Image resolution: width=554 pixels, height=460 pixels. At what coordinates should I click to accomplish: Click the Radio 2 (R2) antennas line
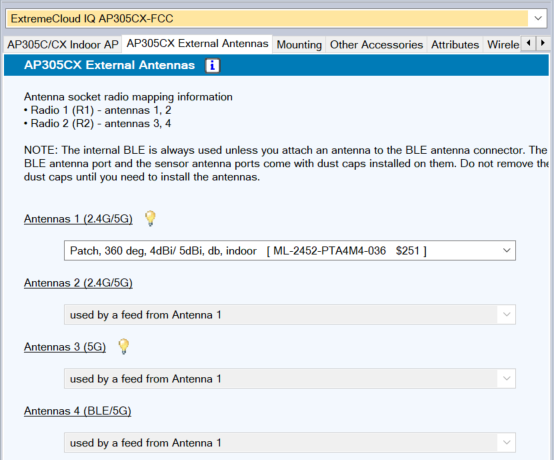tap(98, 123)
